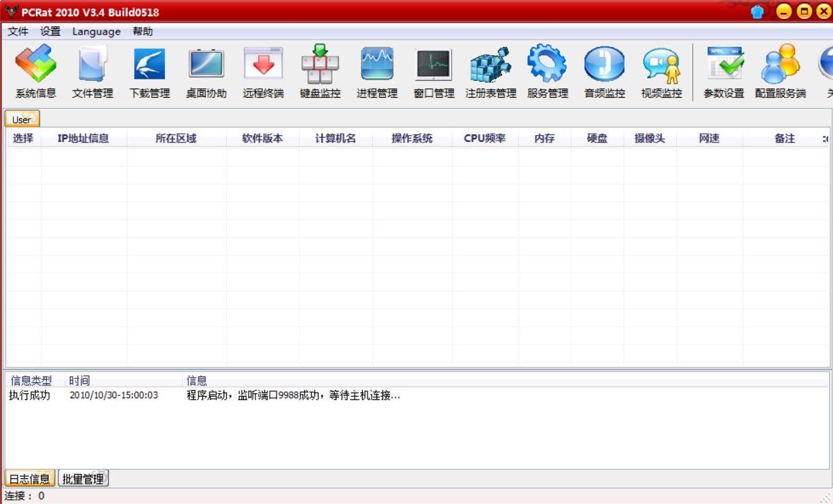
Task: Sort by 计算机名 column header
Action: click(336, 138)
